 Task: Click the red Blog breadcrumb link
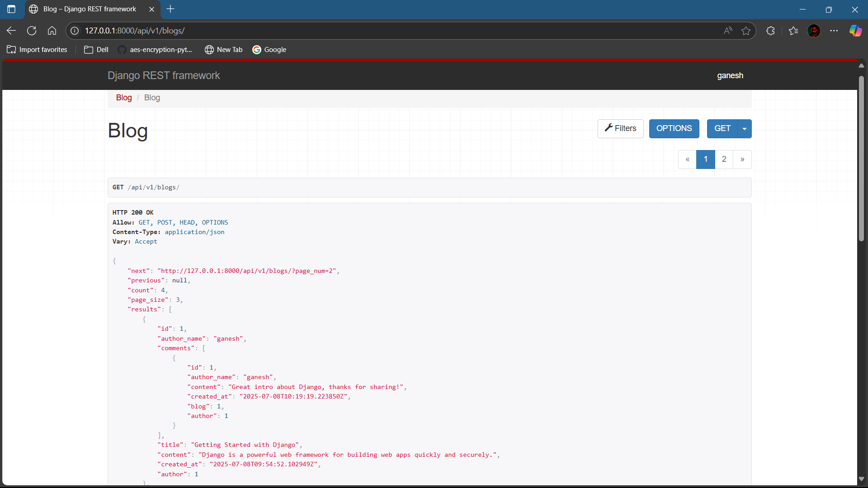[x=124, y=98]
